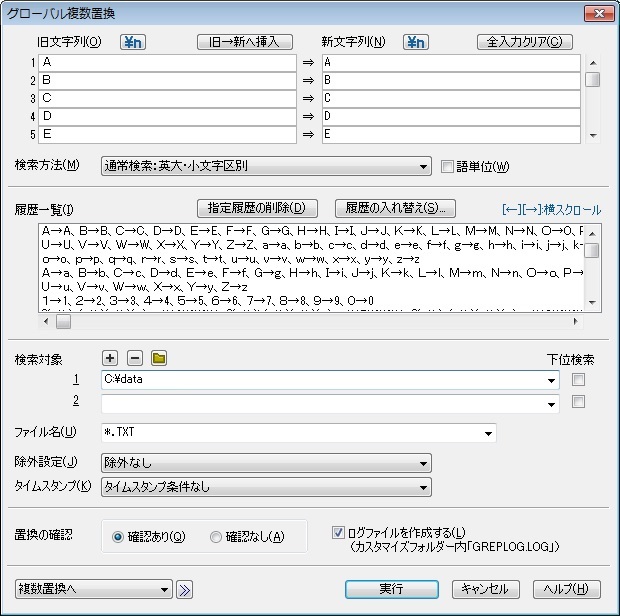Click old string field row 3 containing C

tap(167, 98)
